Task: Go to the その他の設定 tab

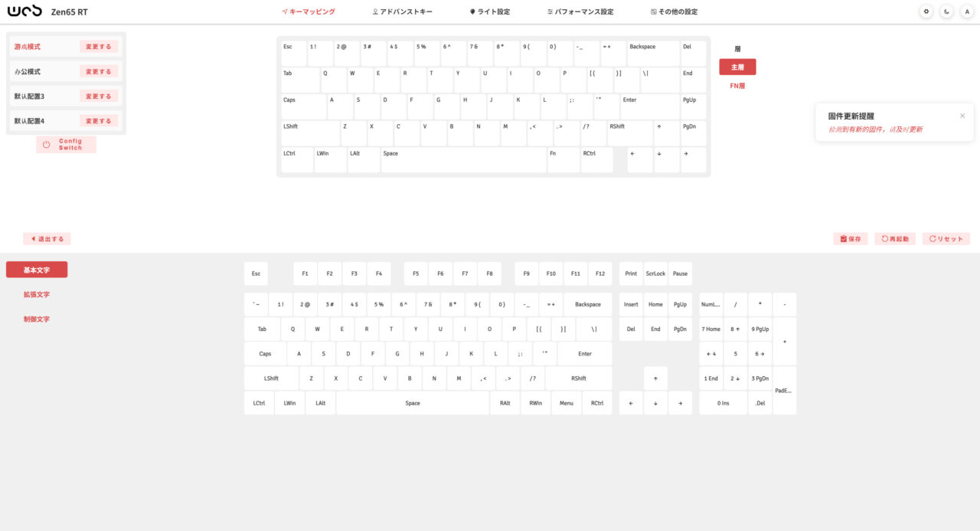Action: (x=674, y=12)
